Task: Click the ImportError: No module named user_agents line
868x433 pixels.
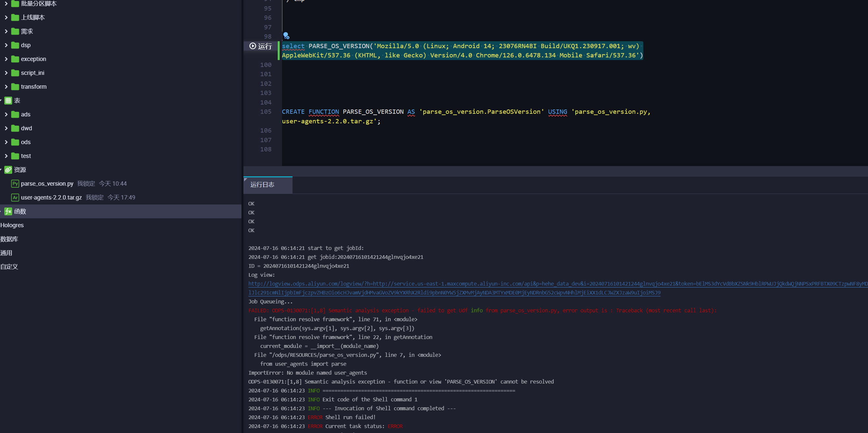Action: coord(308,373)
